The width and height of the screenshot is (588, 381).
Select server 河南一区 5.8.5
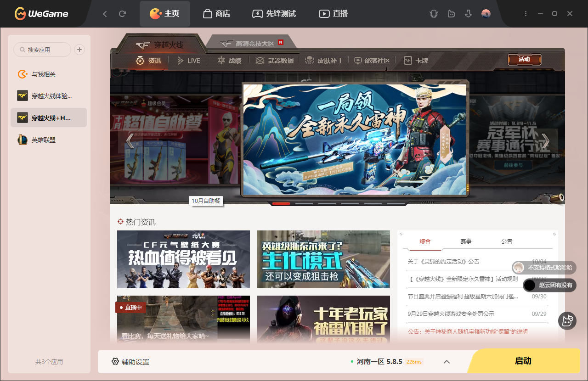379,362
